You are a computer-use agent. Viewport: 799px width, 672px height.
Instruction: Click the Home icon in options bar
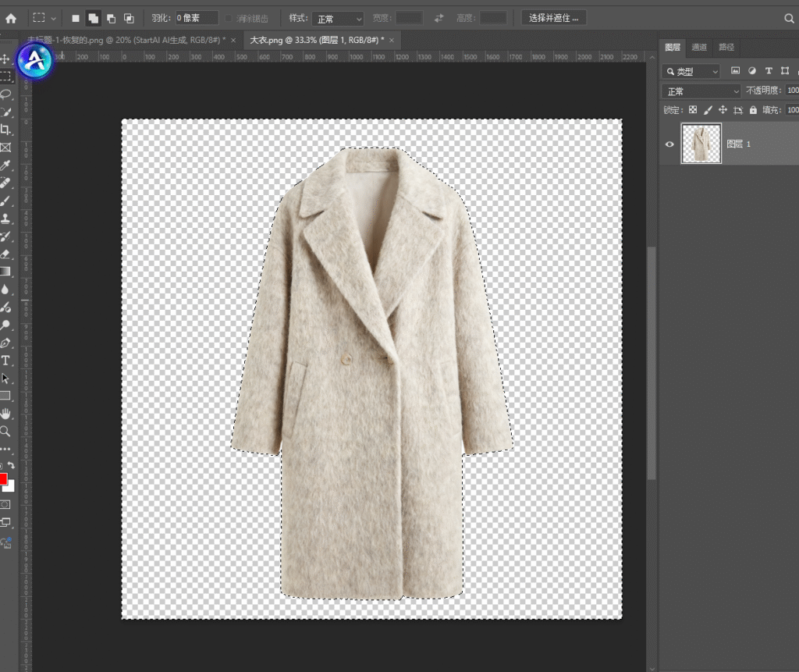click(x=11, y=18)
